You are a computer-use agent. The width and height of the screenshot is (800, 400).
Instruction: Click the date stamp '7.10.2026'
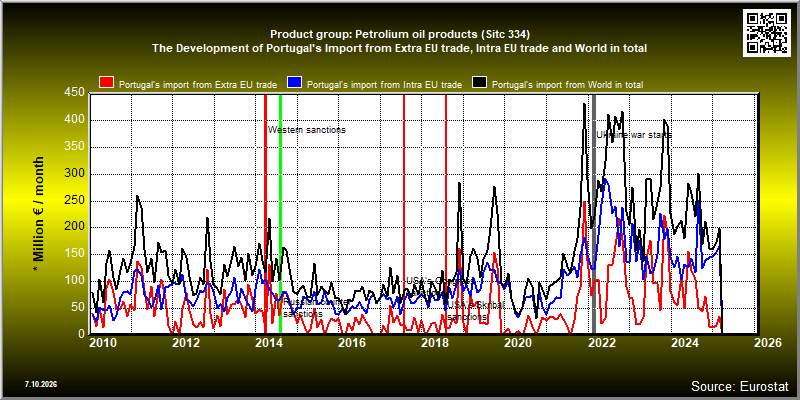(x=40, y=384)
